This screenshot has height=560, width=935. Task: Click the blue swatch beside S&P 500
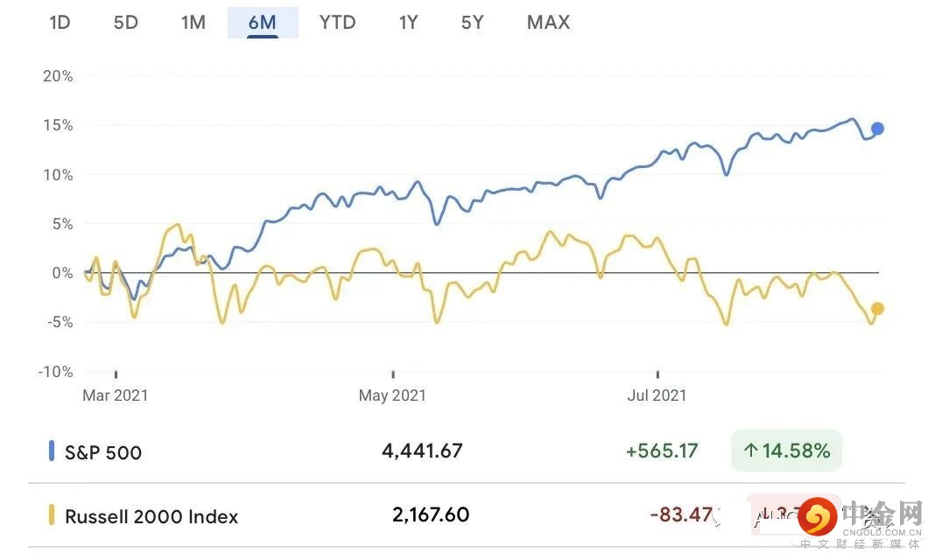(x=52, y=451)
